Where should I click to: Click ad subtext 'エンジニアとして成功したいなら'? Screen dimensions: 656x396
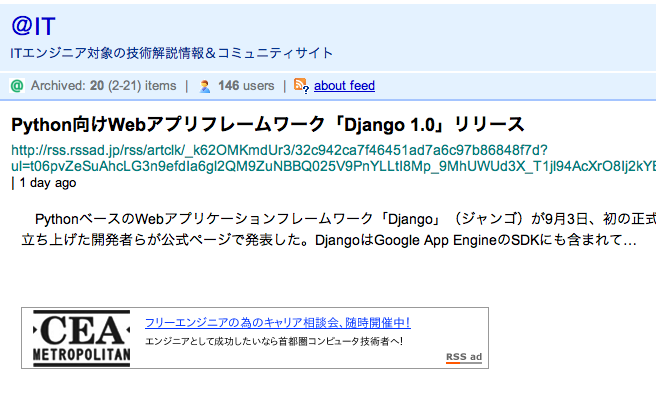274,342
